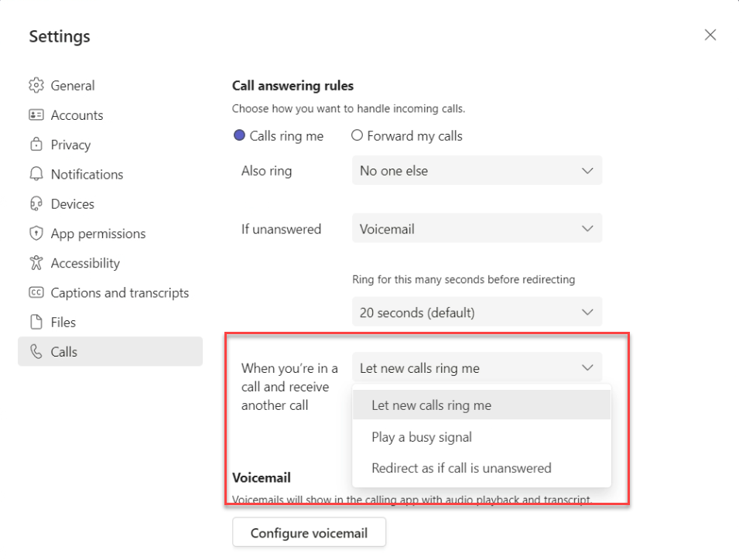Collapse the Let new calls ring me dropdown
The height and width of the screenshot is (560, 739).
click(477, 367)
